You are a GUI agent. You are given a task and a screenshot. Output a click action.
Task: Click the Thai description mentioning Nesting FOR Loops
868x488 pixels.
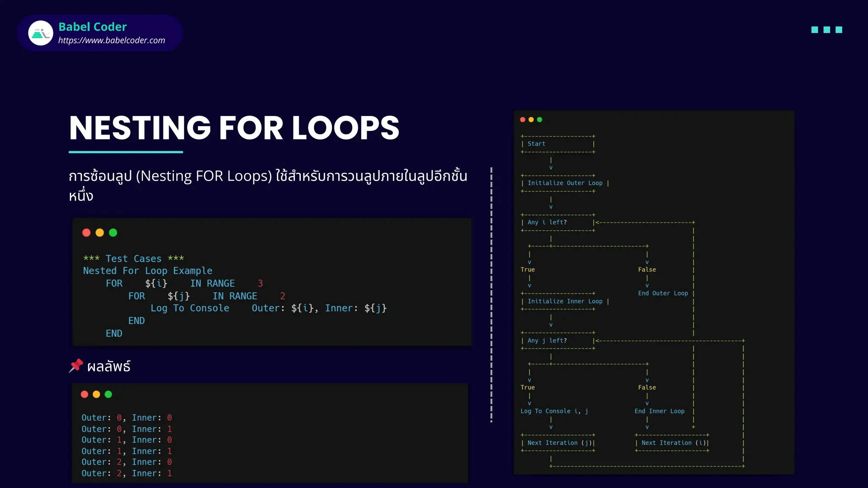pos(268,186)
